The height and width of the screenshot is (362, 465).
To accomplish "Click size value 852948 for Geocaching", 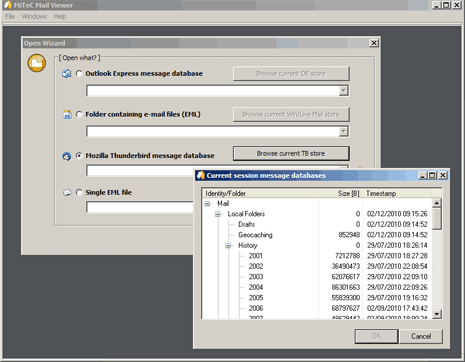I will 349,235.
